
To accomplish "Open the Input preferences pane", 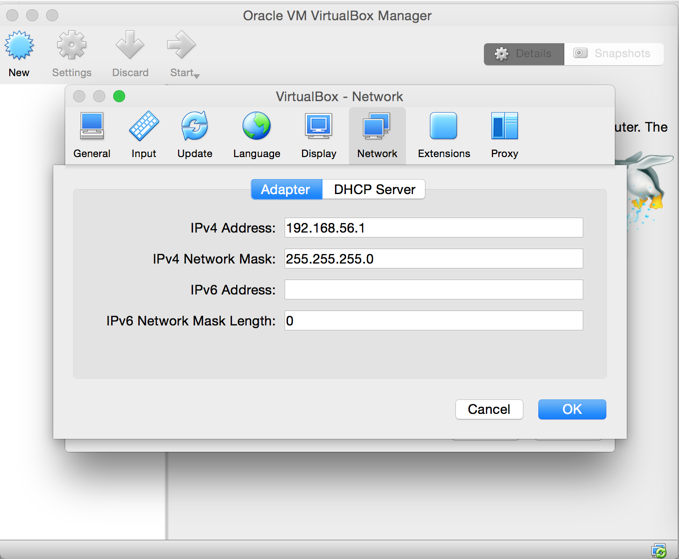I will [144, 135].
